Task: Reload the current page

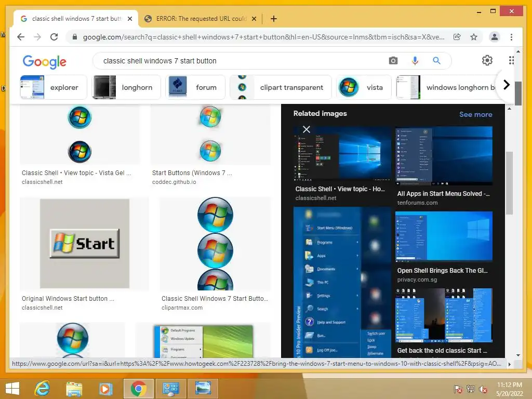Action: tap(54, 37)
